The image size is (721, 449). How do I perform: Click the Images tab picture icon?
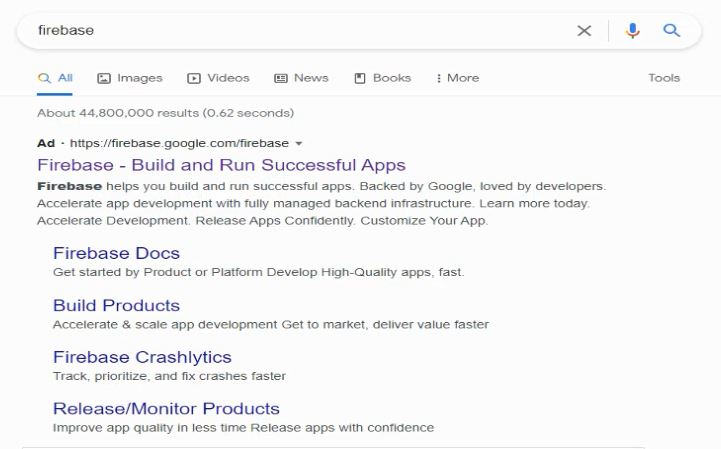[104, 78]
